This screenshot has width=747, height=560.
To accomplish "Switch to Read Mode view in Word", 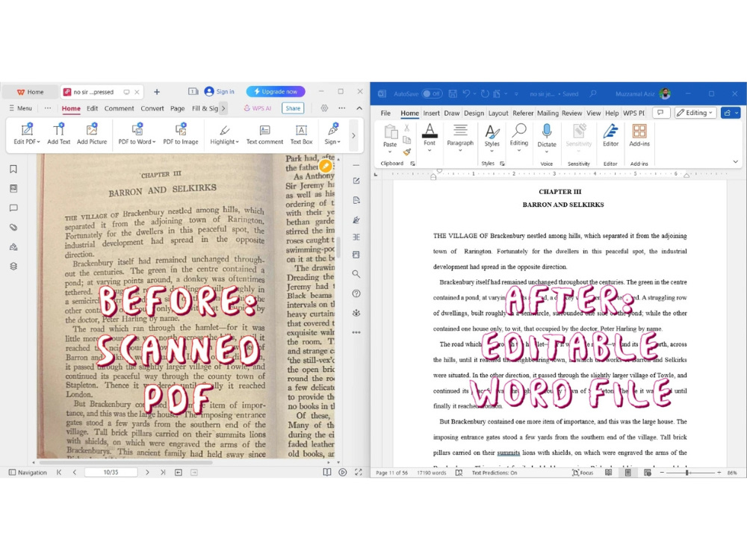I will coord(608,473).
